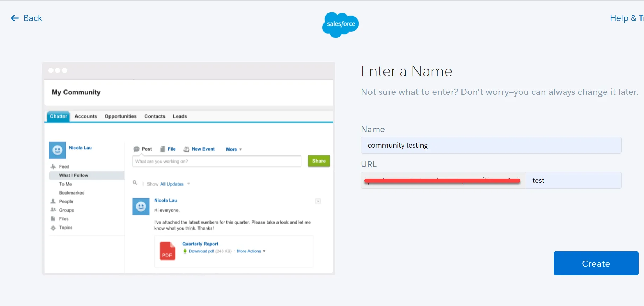Expand the More Actions dropdown
644x306 pixels.
click(x=251, y=251)
